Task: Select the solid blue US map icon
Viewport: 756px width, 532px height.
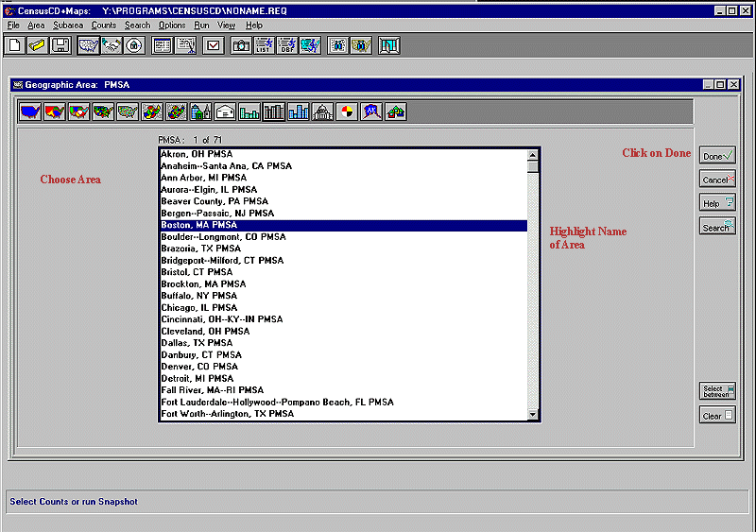Action: (30, 112)
